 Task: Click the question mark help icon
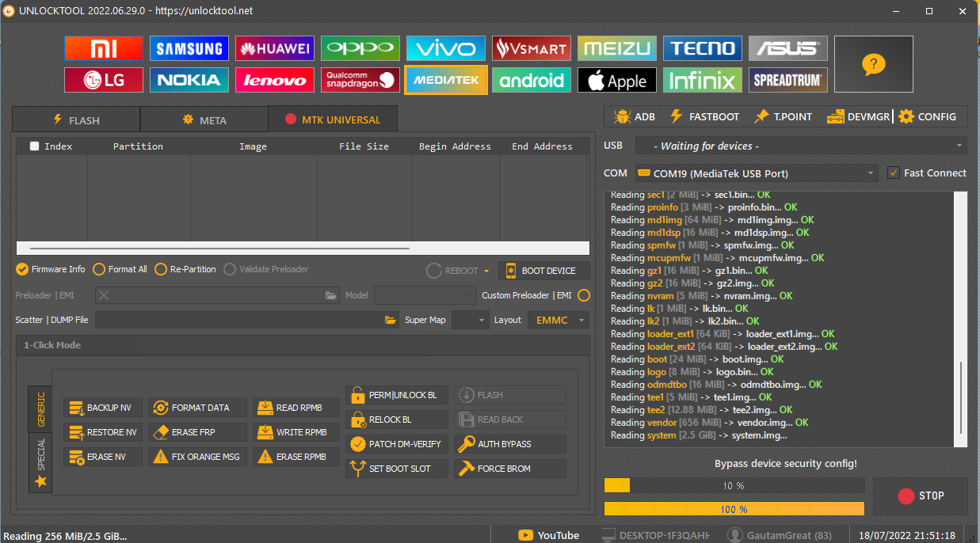[873, 64]
